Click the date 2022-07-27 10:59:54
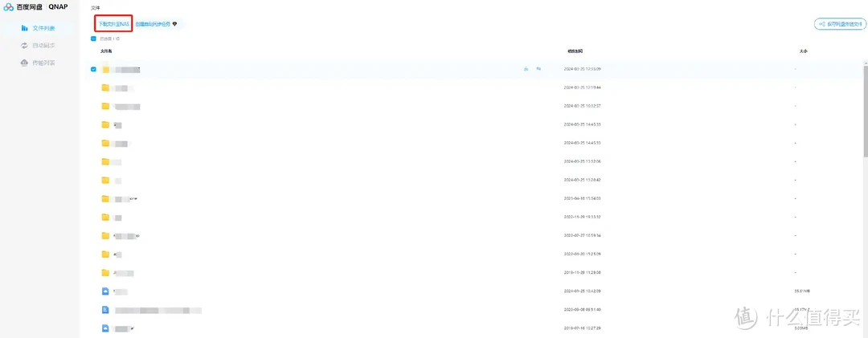This screenshot has width=868, height=338. click(583, 235)
